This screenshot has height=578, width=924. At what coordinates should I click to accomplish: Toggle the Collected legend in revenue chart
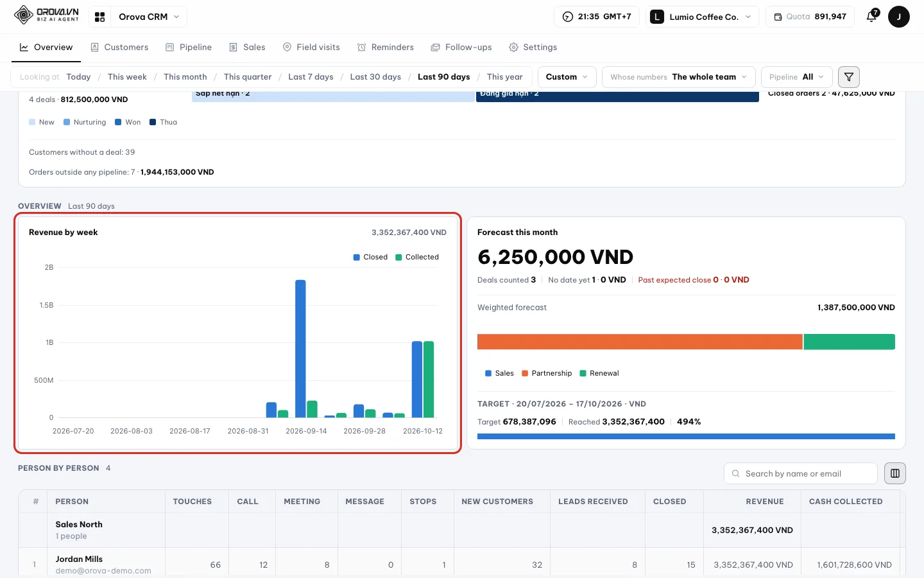(x=417, y=257)
